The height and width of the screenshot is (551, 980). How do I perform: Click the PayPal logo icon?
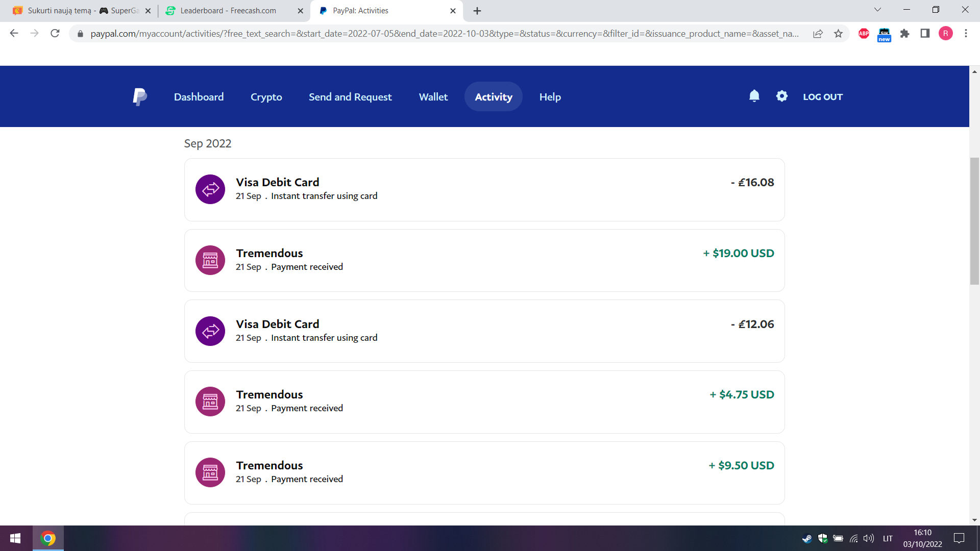pos(140,96)
